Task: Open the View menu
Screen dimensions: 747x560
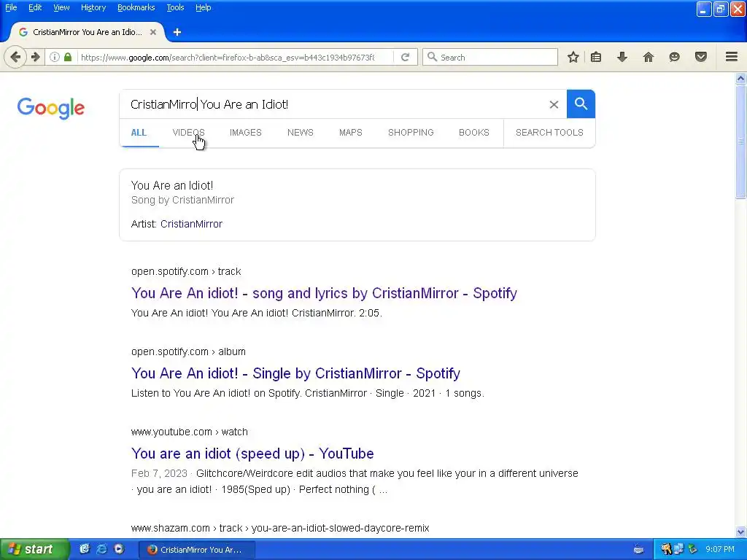Action: pos(61,7)
